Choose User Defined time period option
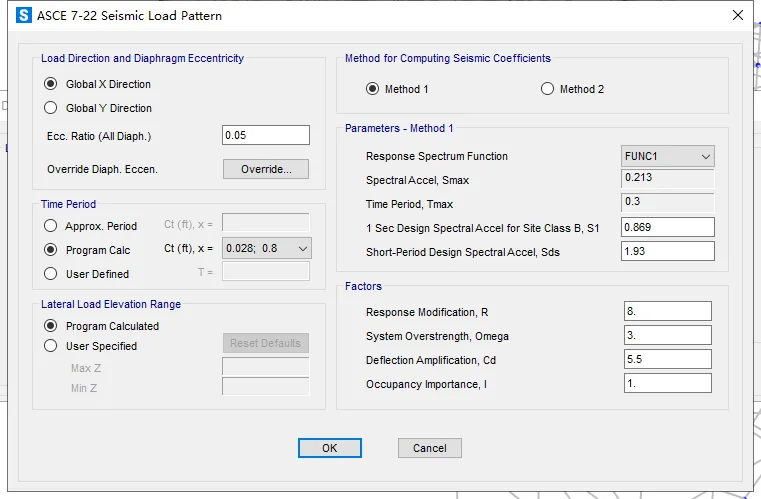Screen dimensions: 761x499 50,274
